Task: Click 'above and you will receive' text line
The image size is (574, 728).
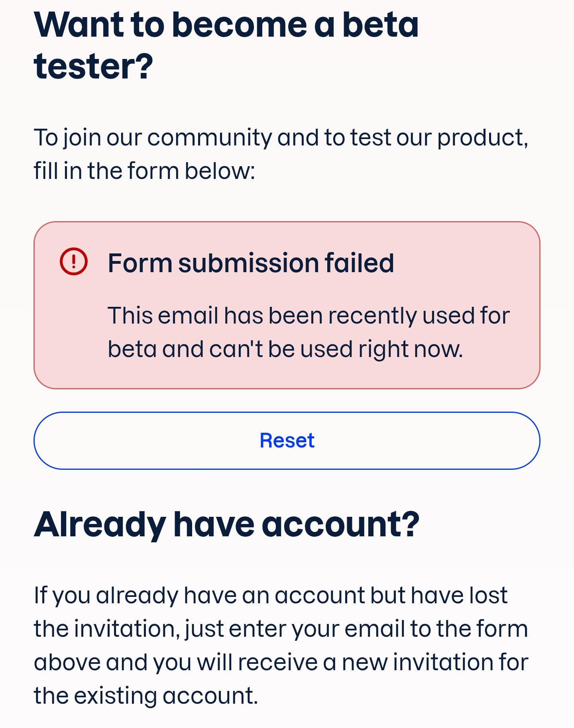Action: 281,663
